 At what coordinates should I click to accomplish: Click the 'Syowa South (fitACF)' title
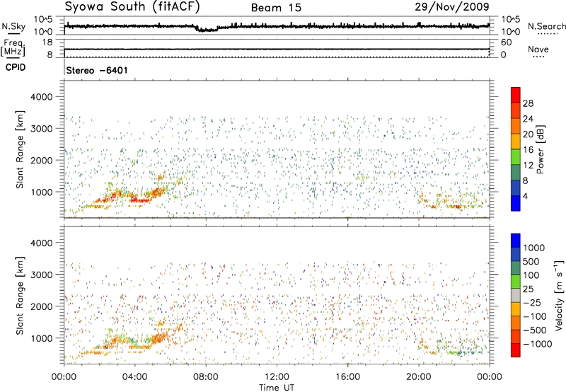coord(132,6)
